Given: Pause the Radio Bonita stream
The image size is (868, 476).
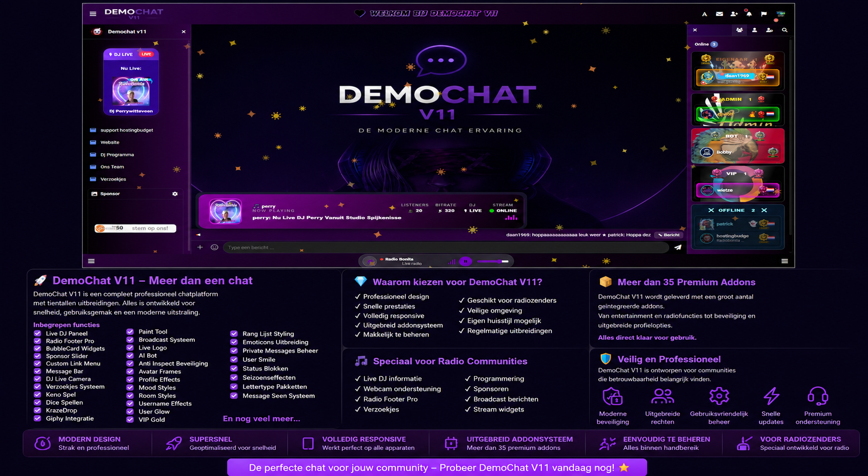Looking at the screenshot, I should pyautogui.click(x=466, y=261).
